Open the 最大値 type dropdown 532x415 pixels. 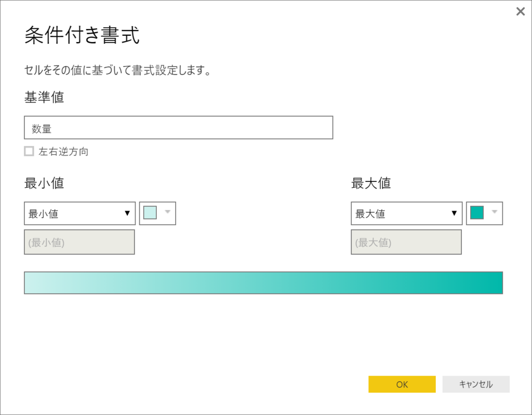(406, 214)
